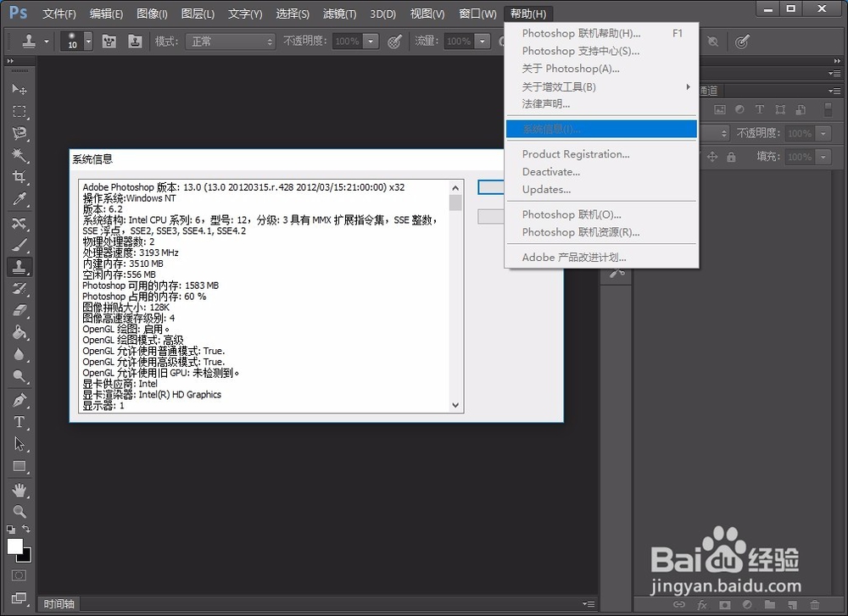Screen dimensions: 848x616
Task: Select the Patch healing tool
Action: coord(20,223)
